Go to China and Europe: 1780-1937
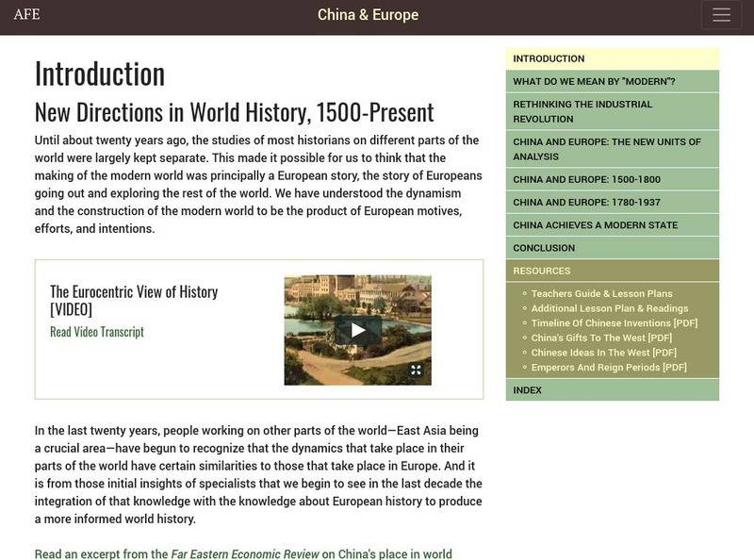 pyautogui.click(x=612, y=202)
